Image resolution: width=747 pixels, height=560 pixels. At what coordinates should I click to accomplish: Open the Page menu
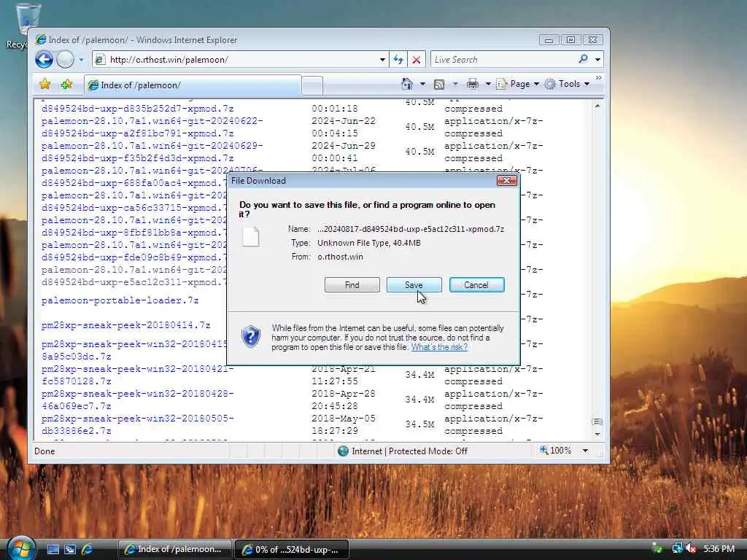[x=518, y=85]
